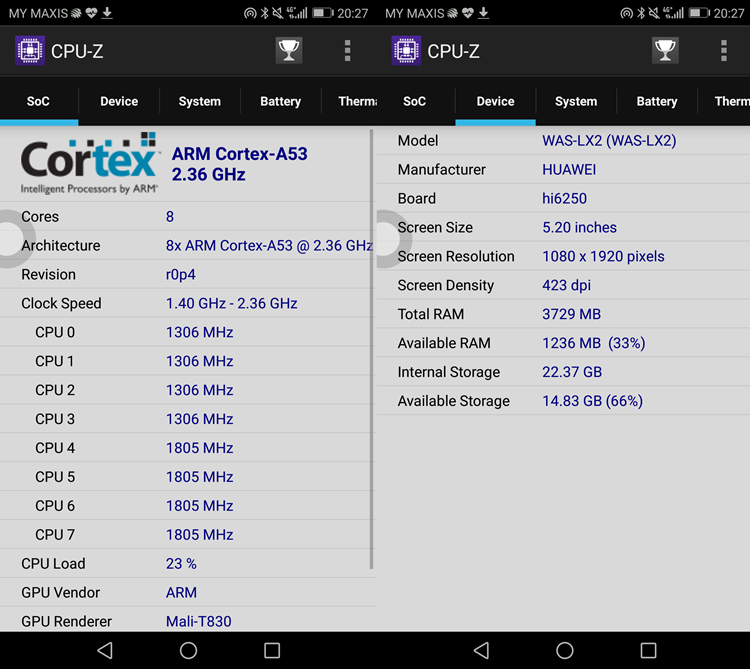Tap the Cortex logo image

[x=88, y=164]
